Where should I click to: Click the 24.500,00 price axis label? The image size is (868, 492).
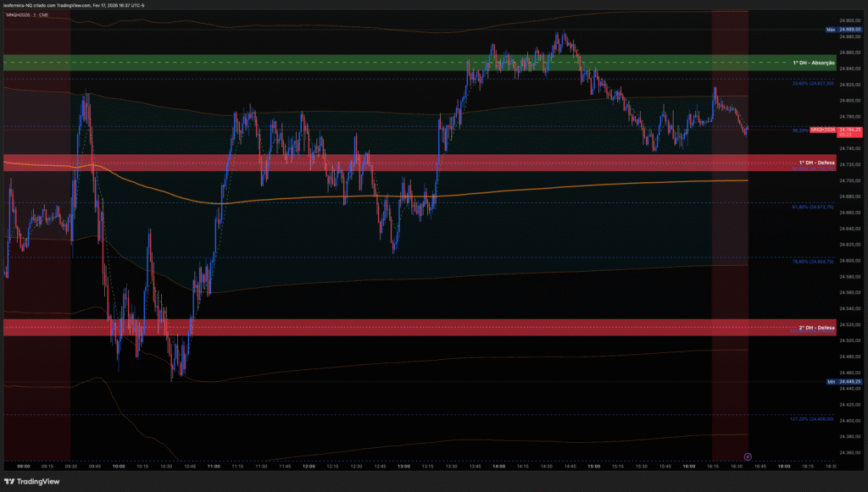point(849,340)
